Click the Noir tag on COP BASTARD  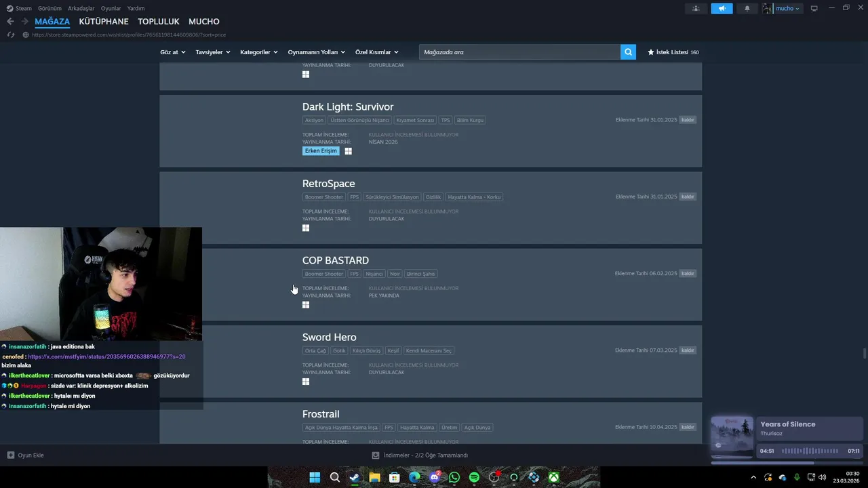[x=395, y=274]
